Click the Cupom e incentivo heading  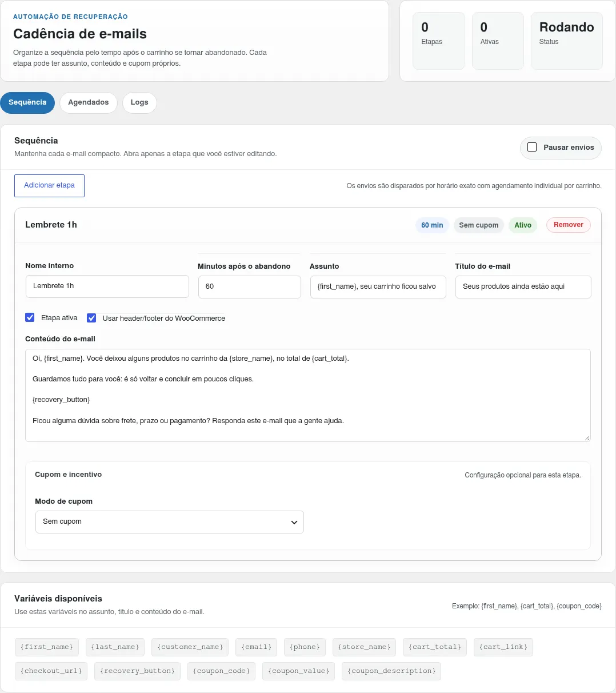pyautogui.click(x=69, y=475)
